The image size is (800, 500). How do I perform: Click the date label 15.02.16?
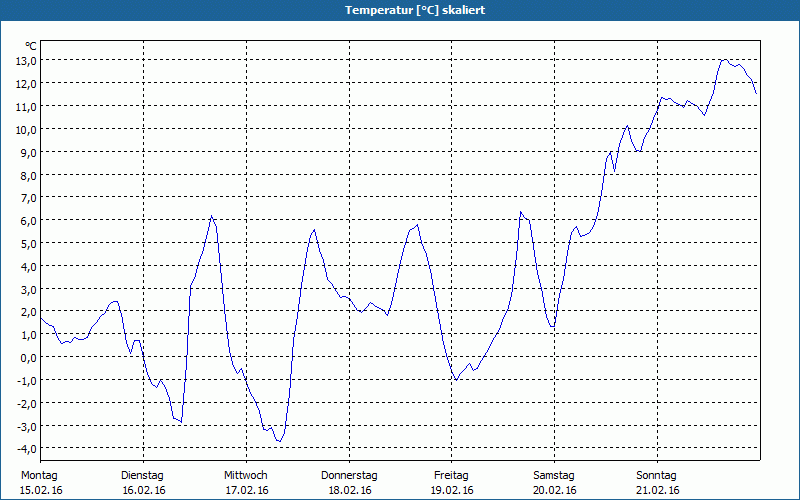(x=39, y=490)
